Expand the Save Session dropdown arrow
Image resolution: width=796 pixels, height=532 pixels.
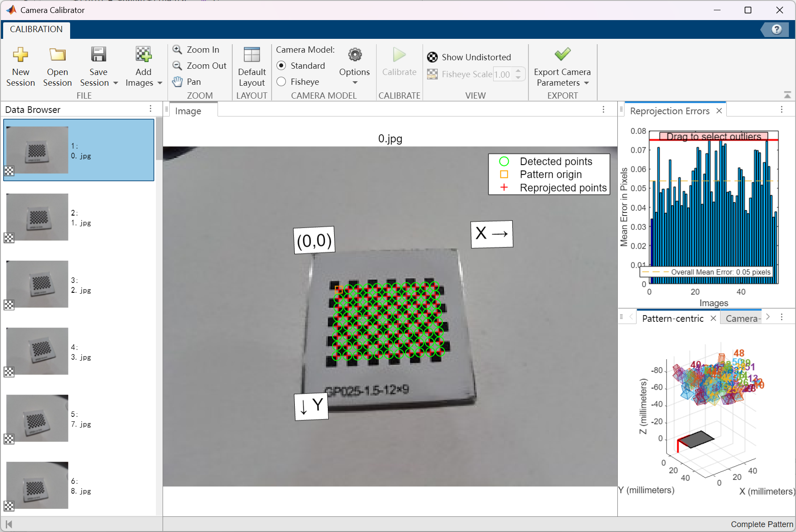point(116,83)
